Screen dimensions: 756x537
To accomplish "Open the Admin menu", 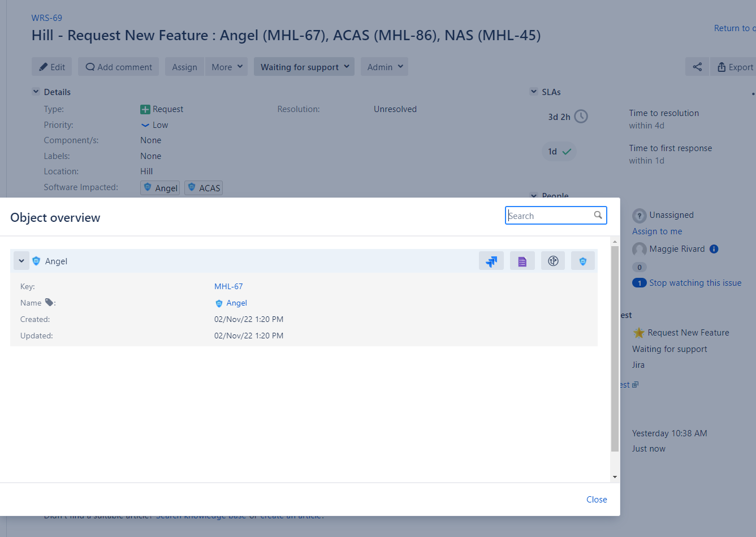I will 384,66.
